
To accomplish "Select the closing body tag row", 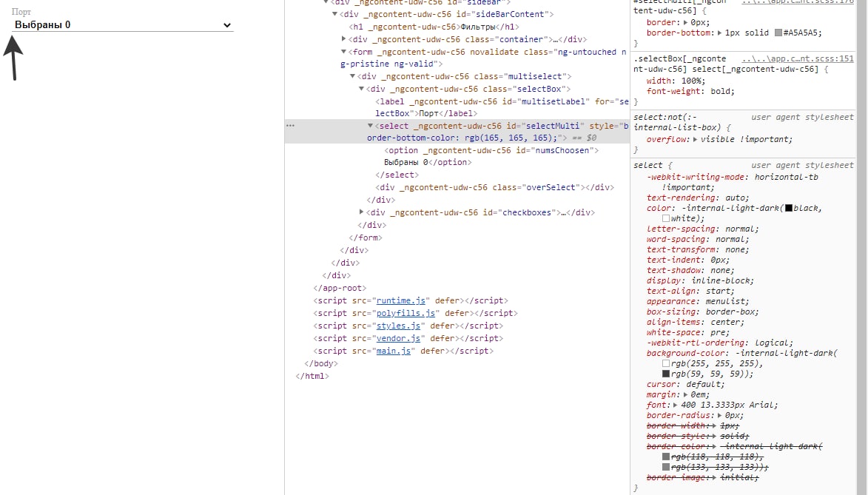I will point(321,364).
